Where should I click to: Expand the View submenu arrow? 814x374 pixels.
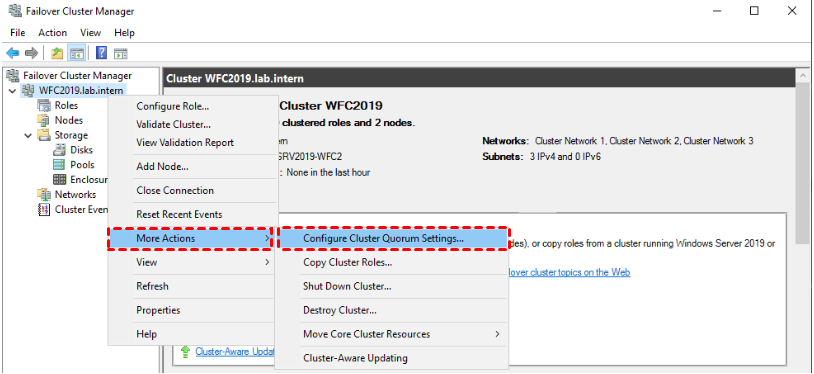click(267, 262)
